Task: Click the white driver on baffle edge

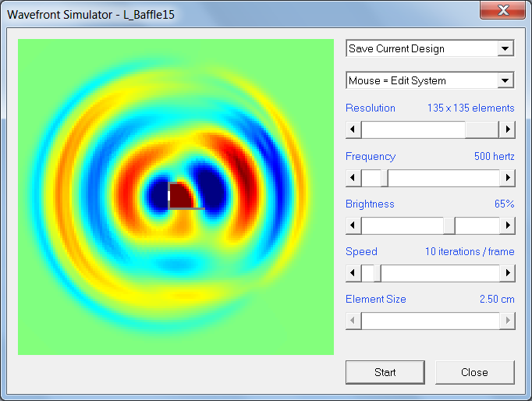Action: pos(169,196)
